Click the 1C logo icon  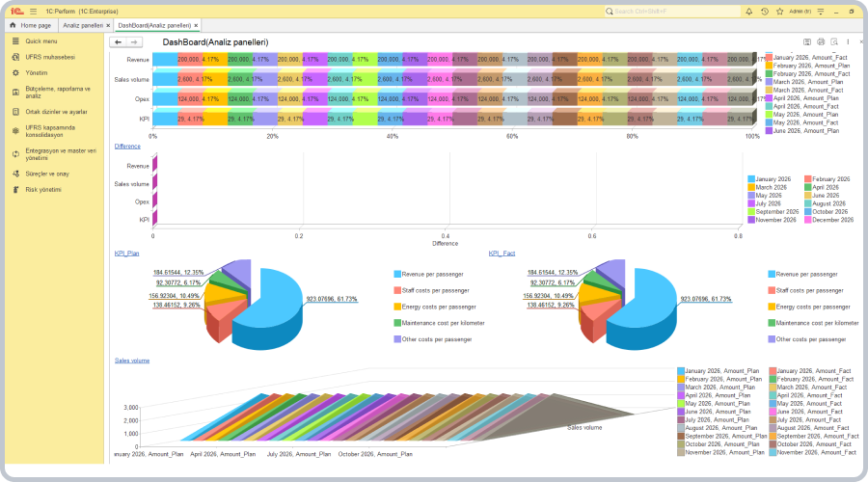pos(17,11)
